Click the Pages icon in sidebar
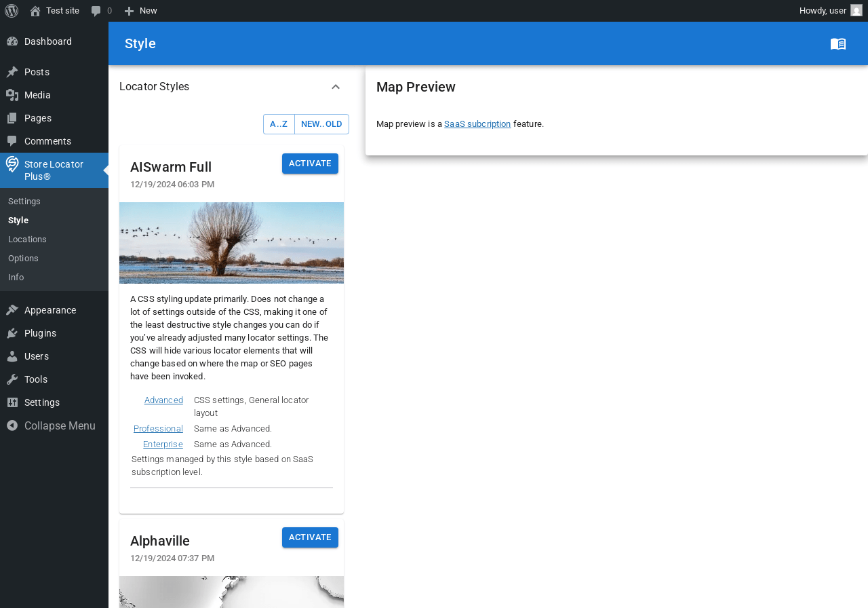The image size is (868, 608). click(x=12, y=118)
